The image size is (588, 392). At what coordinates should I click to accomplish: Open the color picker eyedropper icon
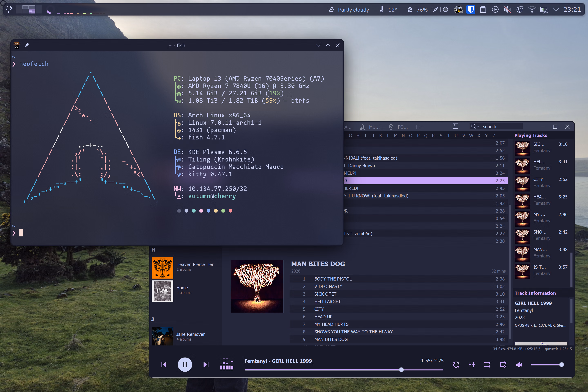coord(436,10)
